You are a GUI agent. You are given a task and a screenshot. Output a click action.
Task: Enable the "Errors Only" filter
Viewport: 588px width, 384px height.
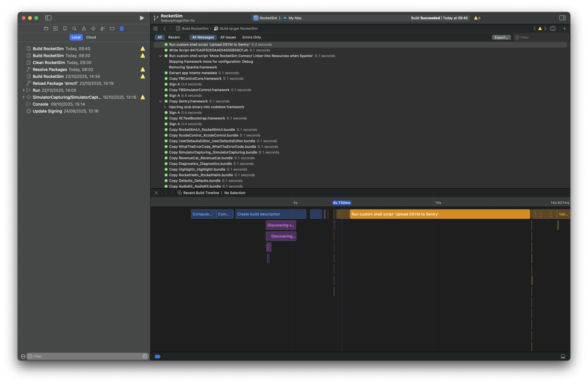251,37
